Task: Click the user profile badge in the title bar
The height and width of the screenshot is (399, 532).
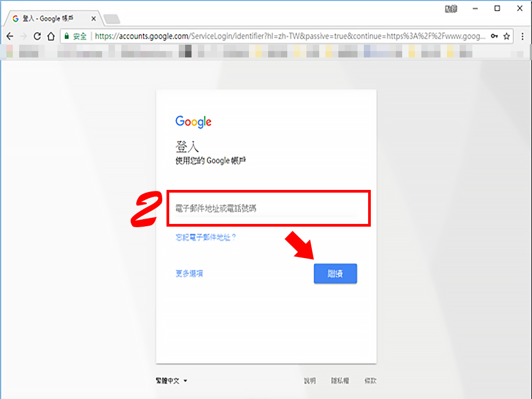Action: click(x=451, y=9)
